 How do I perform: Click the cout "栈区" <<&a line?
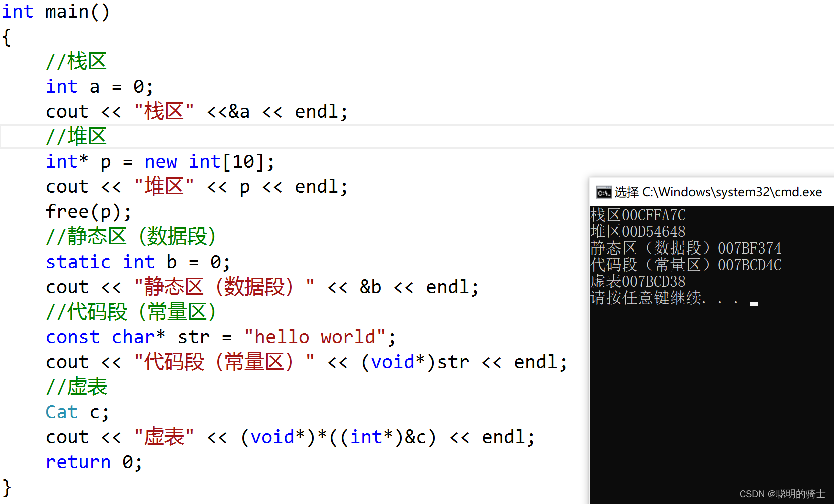196,111
